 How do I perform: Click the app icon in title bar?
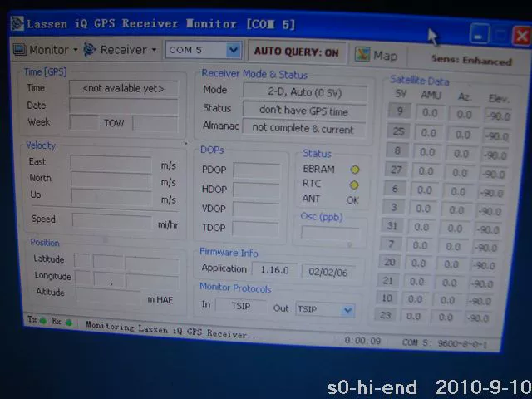pyautogui.click(x=17, y=23)
